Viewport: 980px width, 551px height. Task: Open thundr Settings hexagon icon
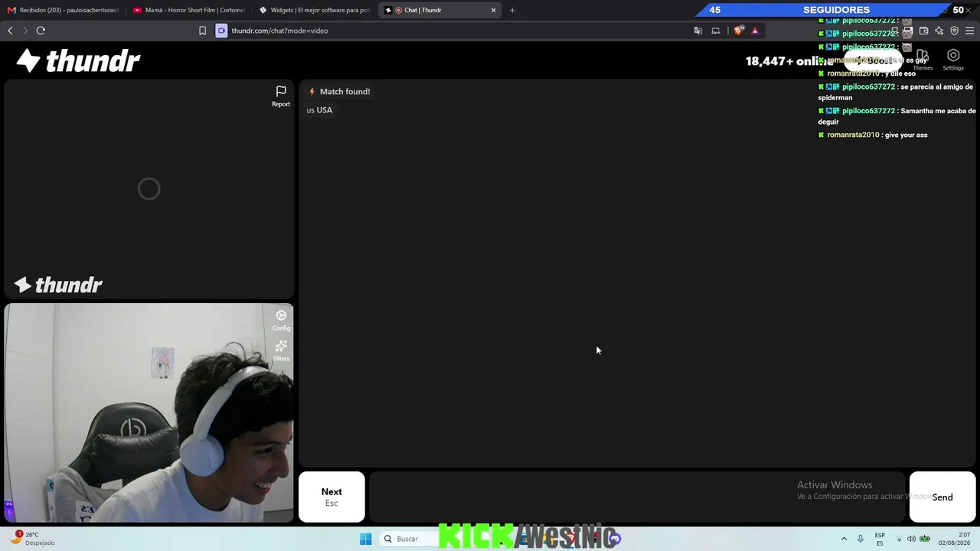click(x=953, y=56)
